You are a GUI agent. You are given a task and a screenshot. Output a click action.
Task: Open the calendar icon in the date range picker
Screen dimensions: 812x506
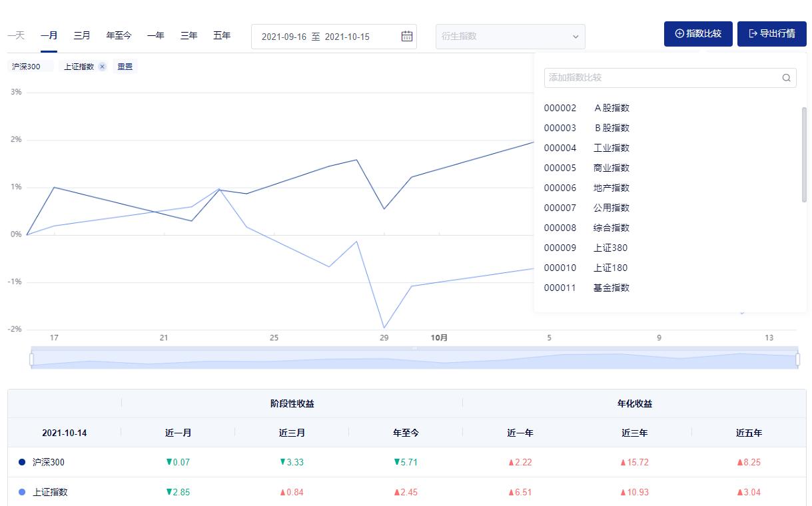pyautogui.click(x=407, y=36)
